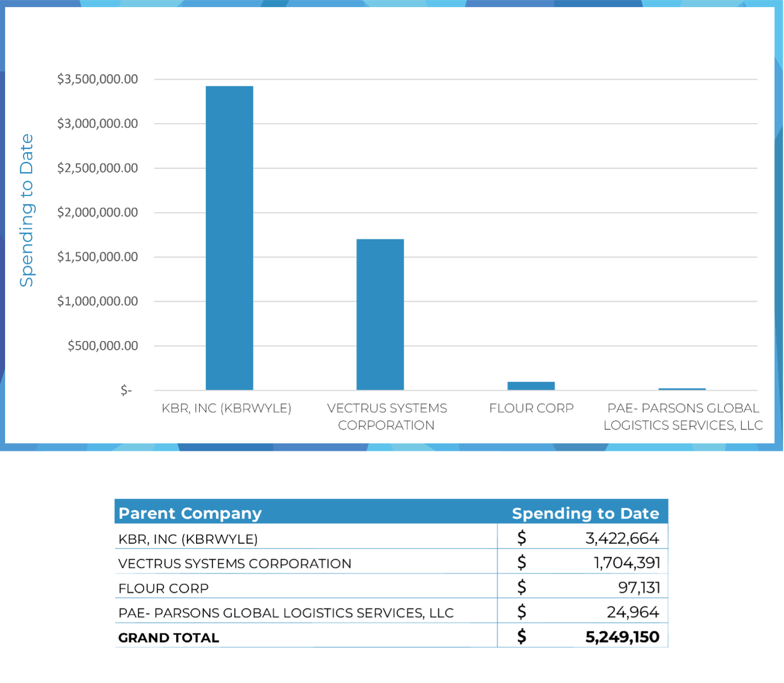Click the vertical Spending to Date axis title

(x=27, y=210)
